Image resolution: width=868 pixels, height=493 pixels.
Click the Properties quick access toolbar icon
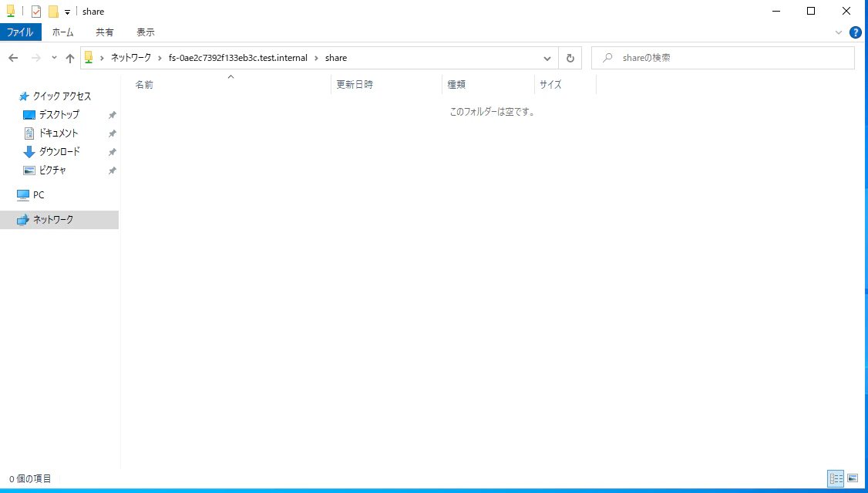[36, 11]
